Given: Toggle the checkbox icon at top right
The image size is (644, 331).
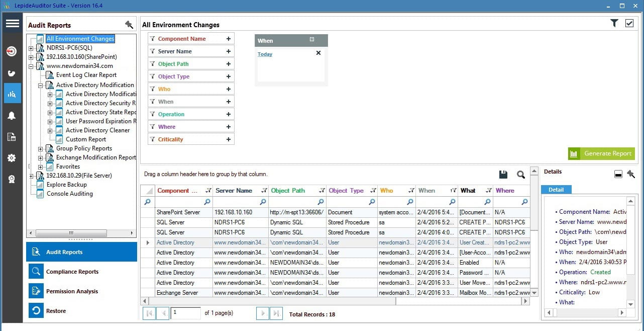Looking at the screenshot, I should (x=629, y=23).
